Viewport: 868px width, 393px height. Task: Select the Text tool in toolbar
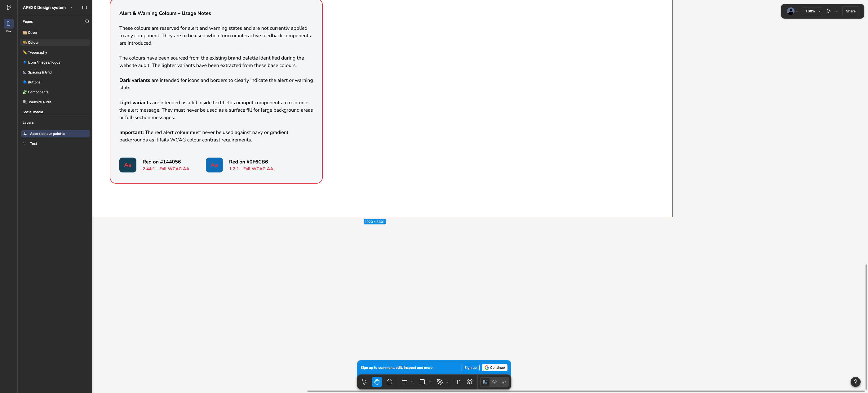coord(457,382)
